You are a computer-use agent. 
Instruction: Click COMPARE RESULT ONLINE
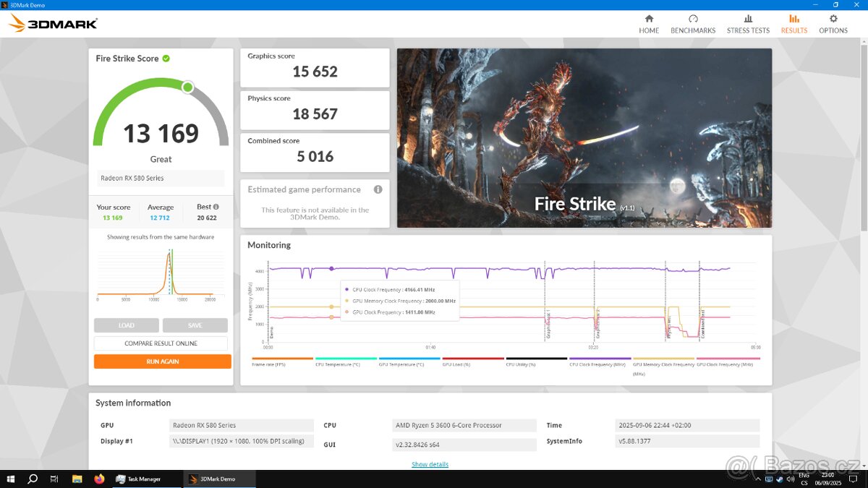(x=161, y=343)
